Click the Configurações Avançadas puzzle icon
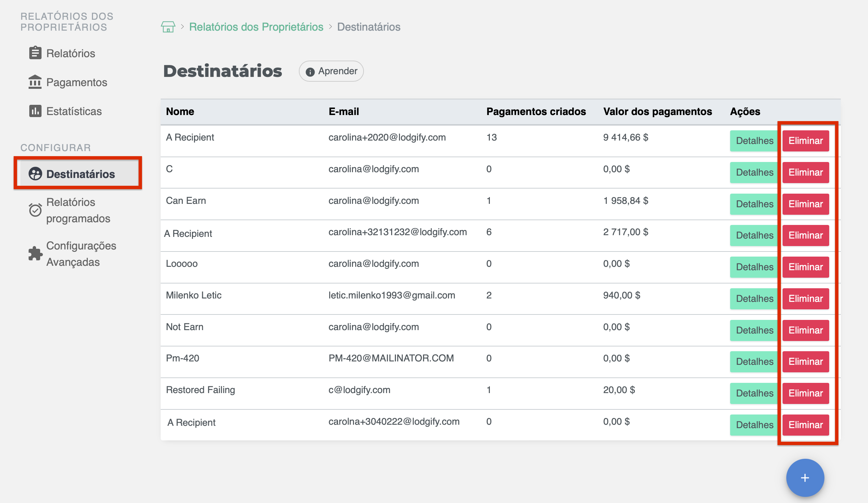This screenshot has width=868, height=503. (x=35, y=254)
